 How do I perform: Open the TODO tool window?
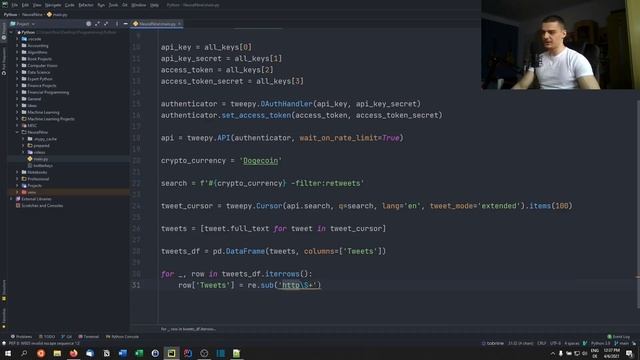pos(47,337)
